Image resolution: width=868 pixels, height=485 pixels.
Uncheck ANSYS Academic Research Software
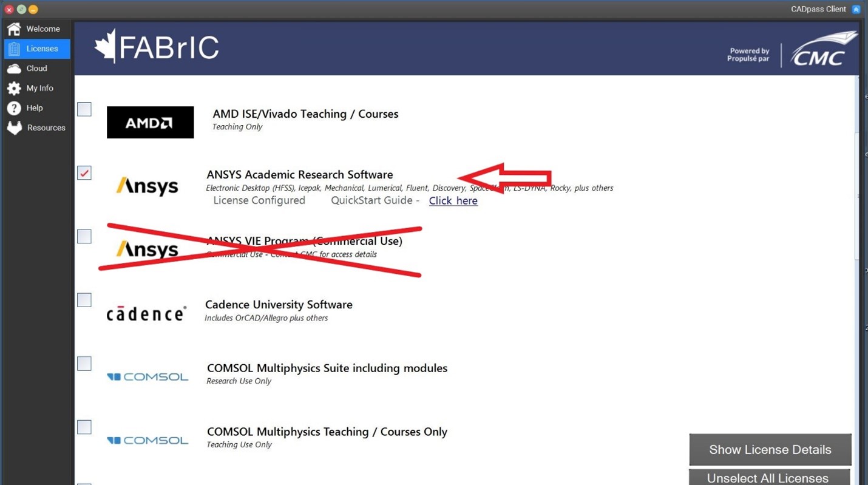[84, 173]
